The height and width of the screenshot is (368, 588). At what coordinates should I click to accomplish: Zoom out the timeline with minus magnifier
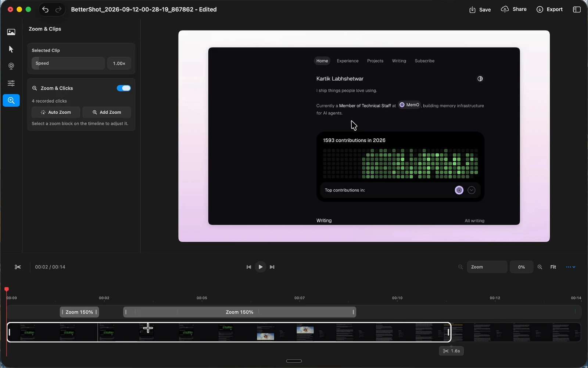click(460, 267)
